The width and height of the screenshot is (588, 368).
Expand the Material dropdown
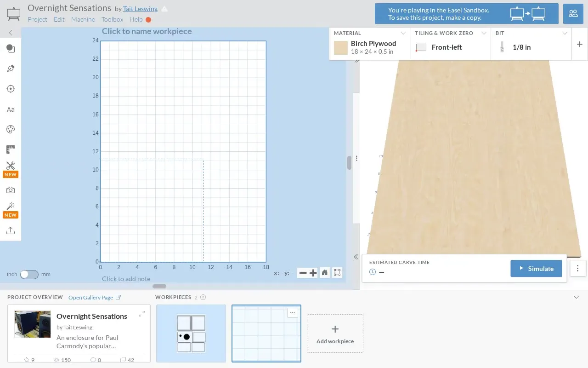click(x=403, y=33)
